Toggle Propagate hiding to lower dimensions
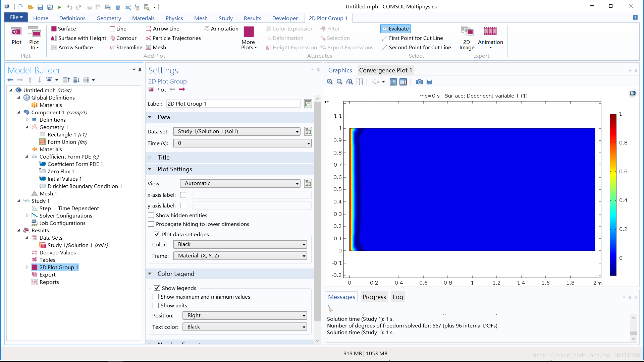 tap(151, 224)
